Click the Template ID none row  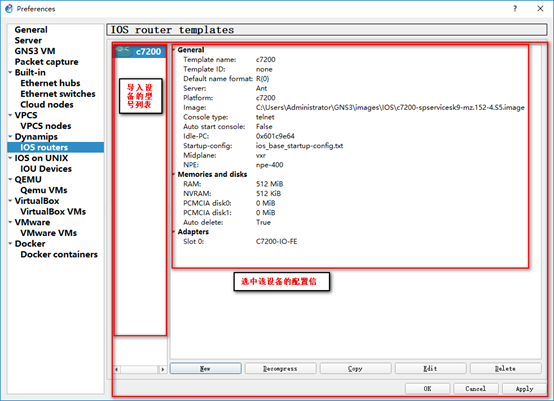[228, 69]
